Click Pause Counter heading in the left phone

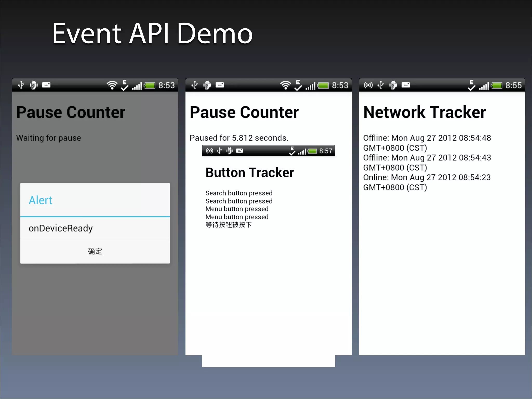(x=71, y=112)
